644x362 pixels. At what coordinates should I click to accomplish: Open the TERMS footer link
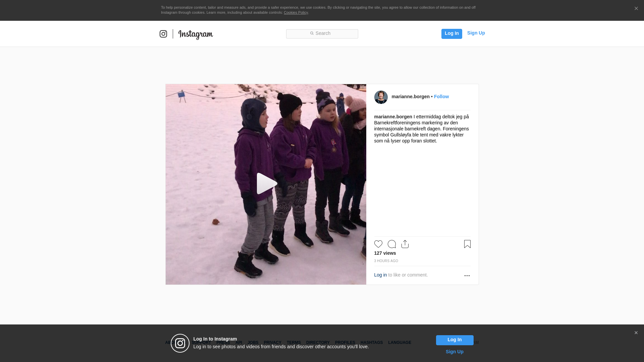coord(294,343)
